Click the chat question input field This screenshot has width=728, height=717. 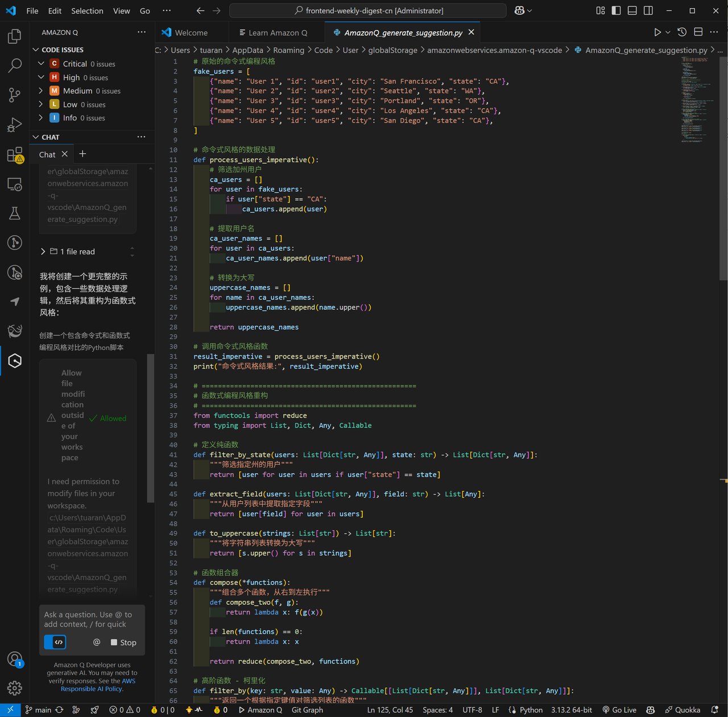tap(92, 619)
